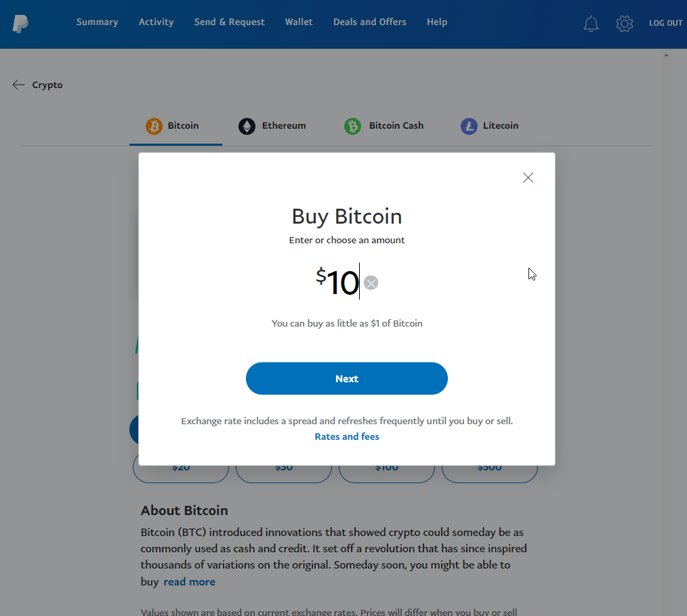Navigate to Deals and Offers

369,22
